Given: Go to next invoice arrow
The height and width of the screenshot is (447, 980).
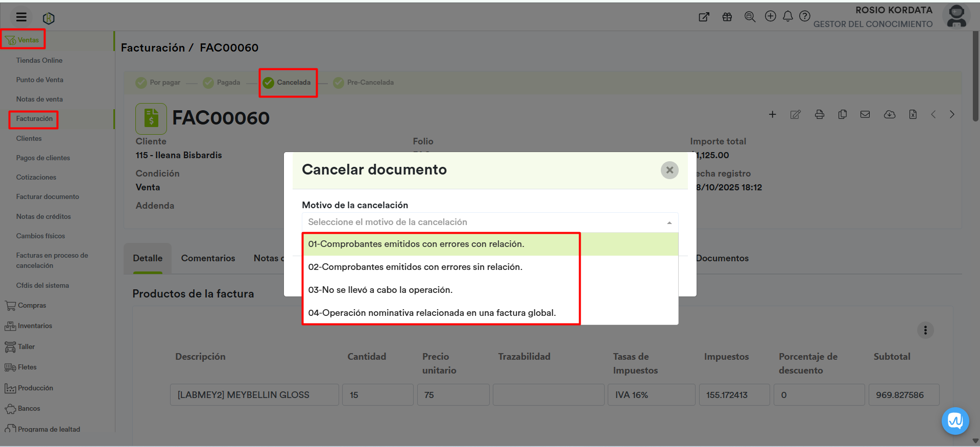Looking at the screenshot, I should pos(952,115).
